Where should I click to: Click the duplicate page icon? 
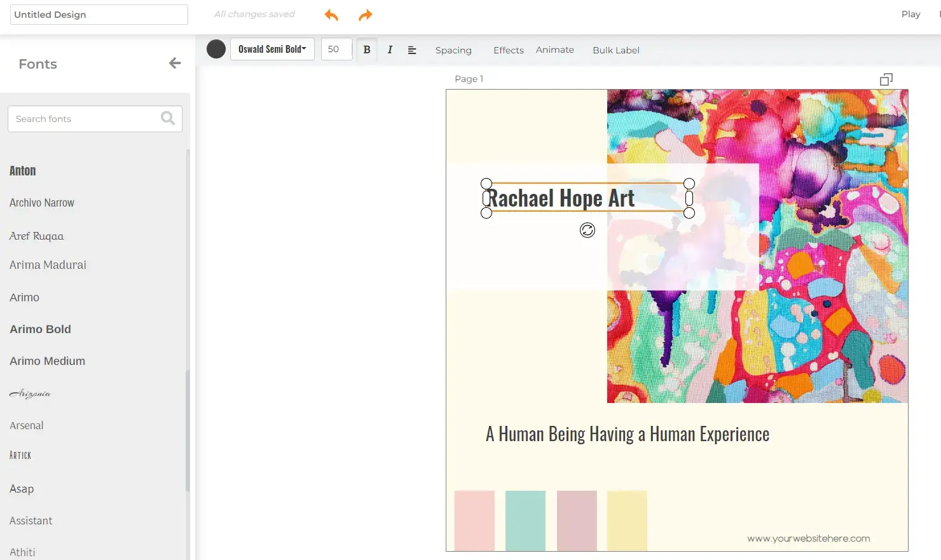[x=886, y=79]
